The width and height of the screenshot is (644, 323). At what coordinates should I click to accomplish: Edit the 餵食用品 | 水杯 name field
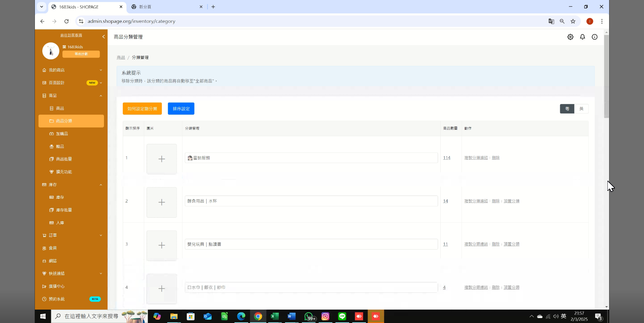[x=311, y=201]
